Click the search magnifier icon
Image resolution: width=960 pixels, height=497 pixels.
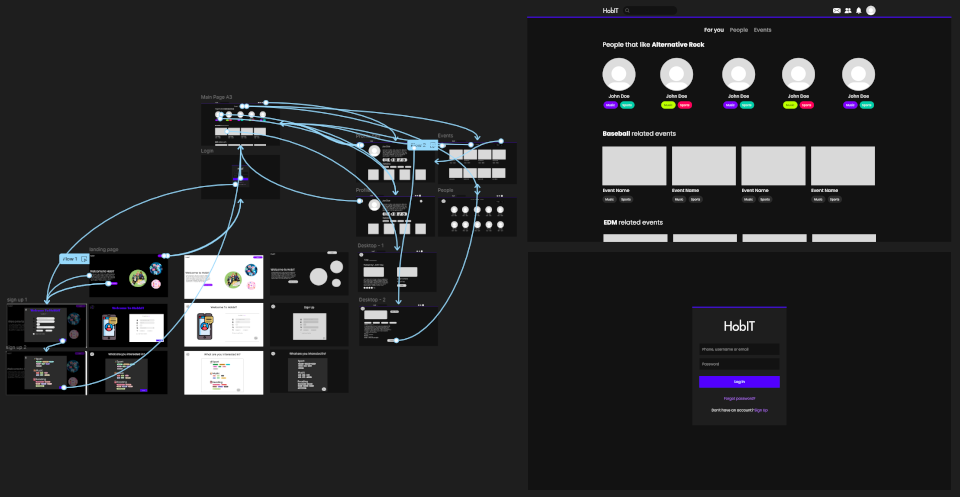[x=627, y=10]
